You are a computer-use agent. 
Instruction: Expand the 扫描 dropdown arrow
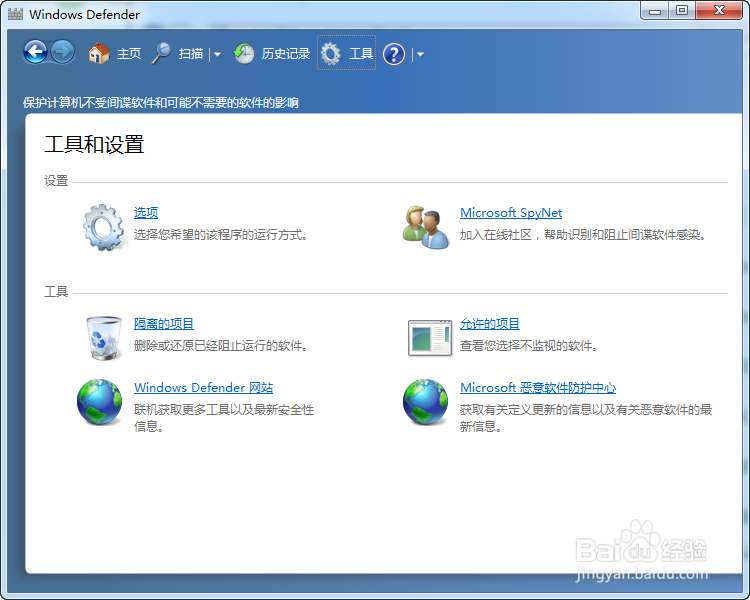[x=218, y=55]
